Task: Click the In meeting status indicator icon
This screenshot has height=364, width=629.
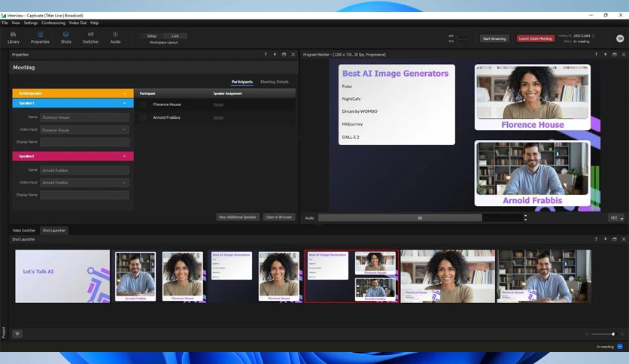Action: 620,347
